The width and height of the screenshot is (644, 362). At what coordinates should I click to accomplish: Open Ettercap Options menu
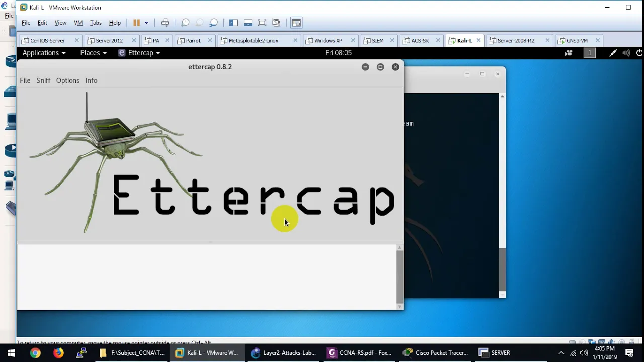(x=67, y=80)
